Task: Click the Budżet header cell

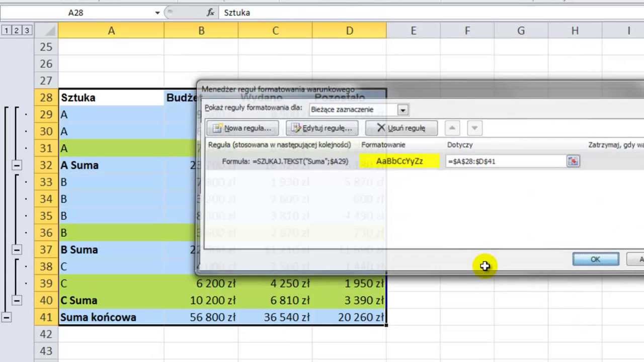Action: 180,98
